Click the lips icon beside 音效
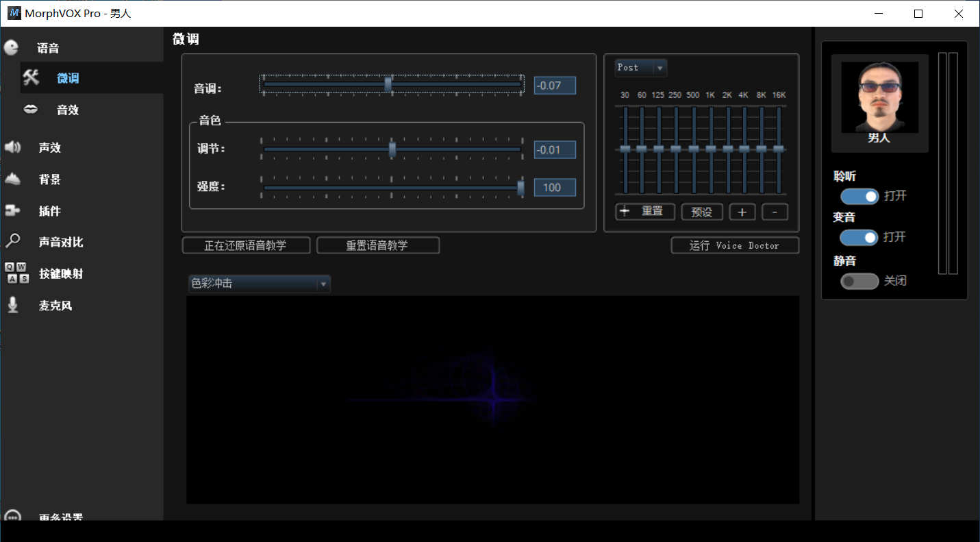Viewport: 980px width, 542px height. (x=31, y=110)
